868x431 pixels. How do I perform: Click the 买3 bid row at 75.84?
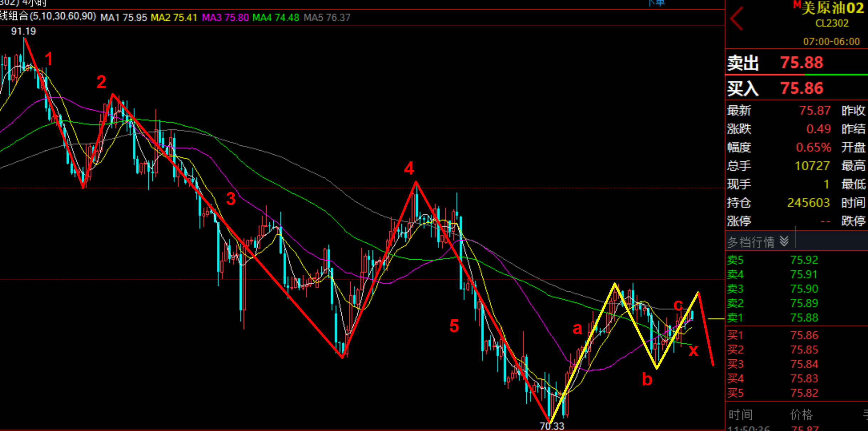click(772, 364)
